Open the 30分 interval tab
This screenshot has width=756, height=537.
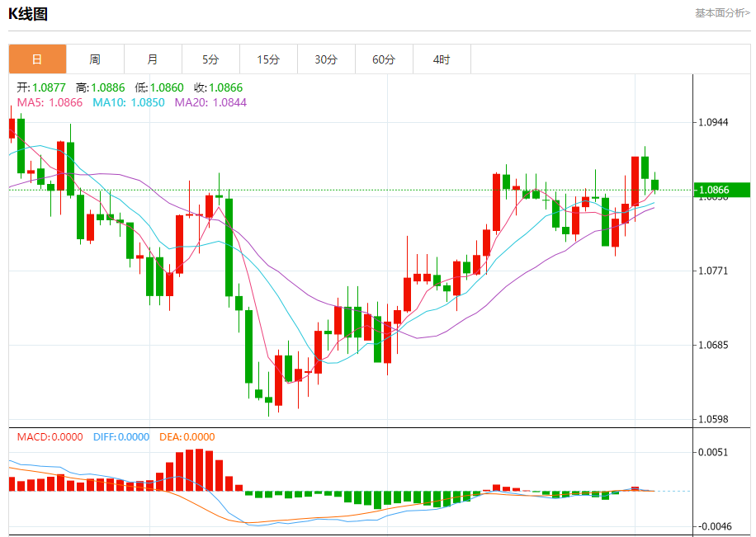[x=326, y=59]
